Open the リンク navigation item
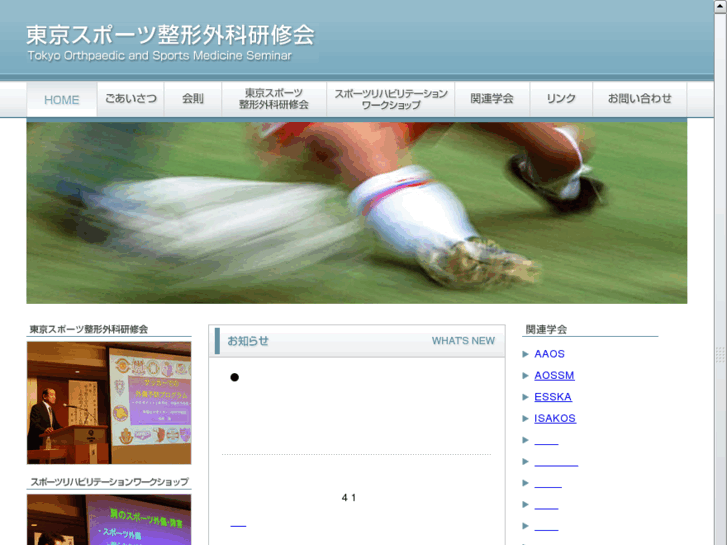Viewport: 727px width, 545px height. (x=561, y=99)
